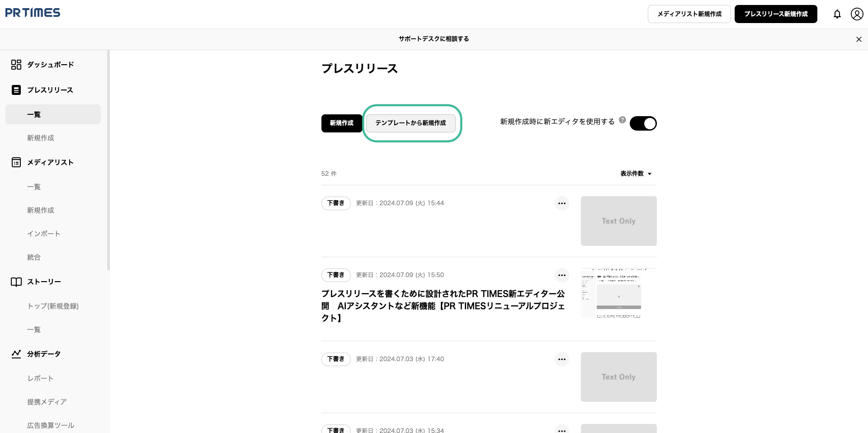
Task: Select 一覧 under ストーリー
Action: (34, 329)
